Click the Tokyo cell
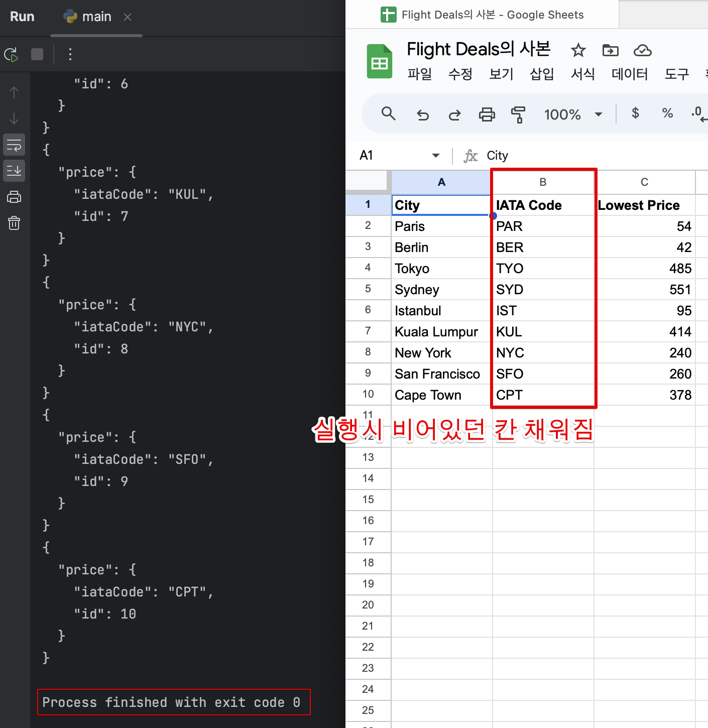The height and width of the screenshot is (728, 708). 441,269
